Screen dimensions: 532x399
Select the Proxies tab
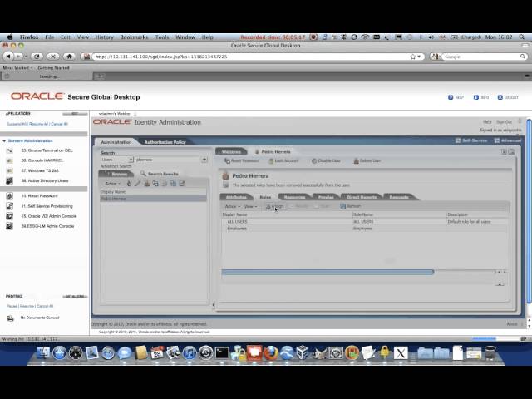click(326, 197)
